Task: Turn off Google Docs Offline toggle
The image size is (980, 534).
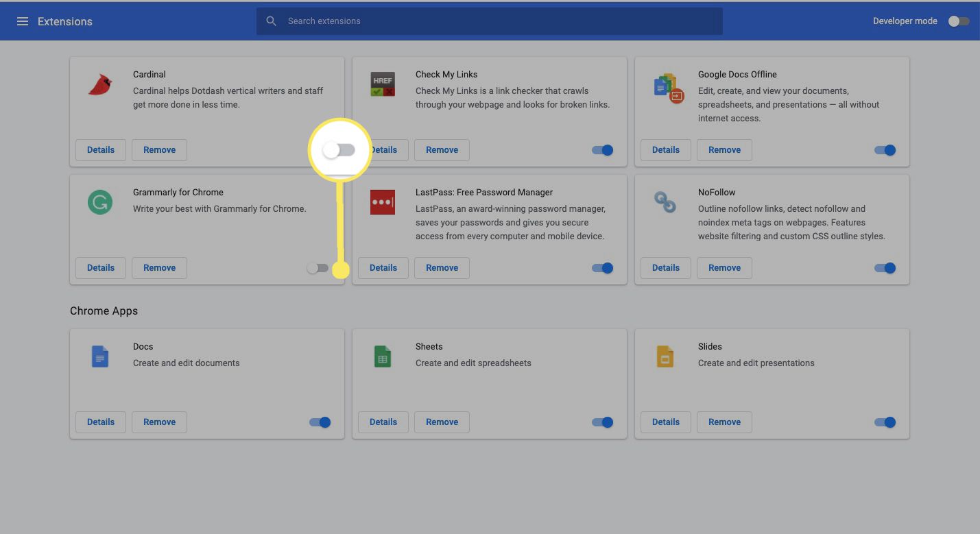Action: 885,150
